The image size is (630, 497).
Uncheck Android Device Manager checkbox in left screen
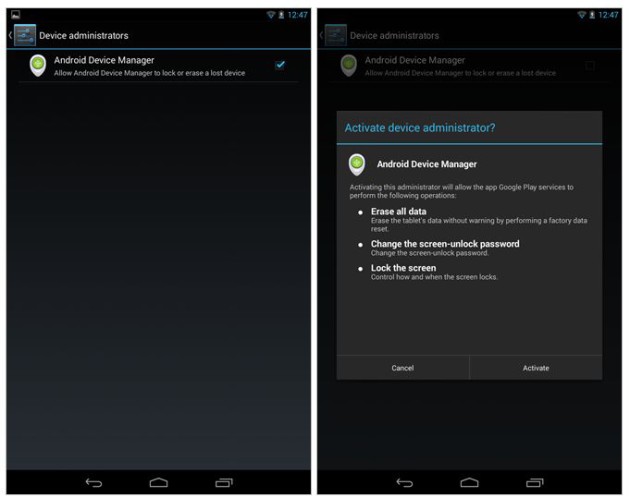(x=280, y=65)
